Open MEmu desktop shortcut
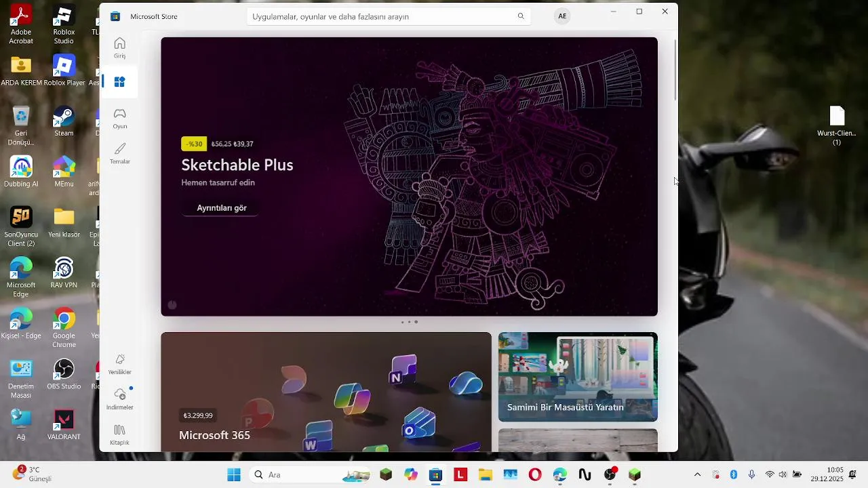868x488 pixels. tap(64, 171)
